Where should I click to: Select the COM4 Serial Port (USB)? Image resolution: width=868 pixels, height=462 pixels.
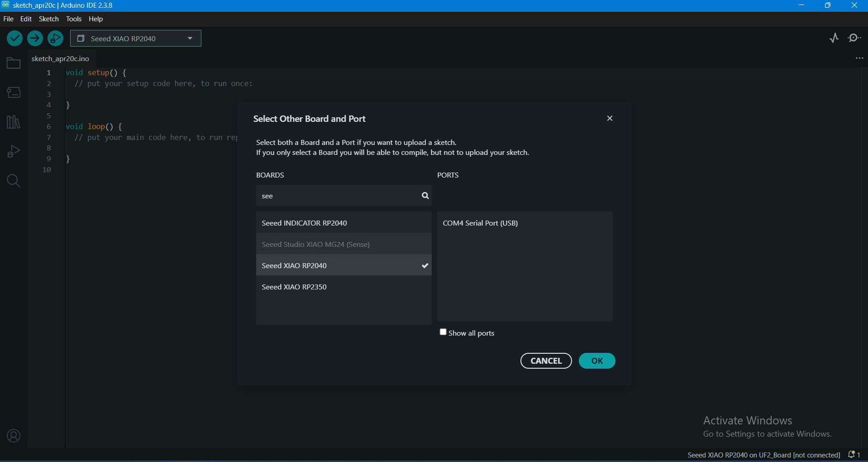tap(525, 223)
